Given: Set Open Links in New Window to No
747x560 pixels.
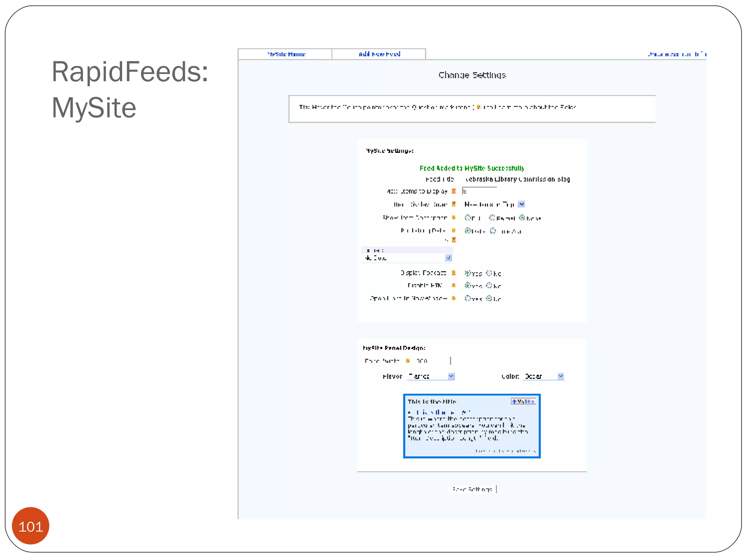Looking at the screenshot, I should tap(489, 298).
